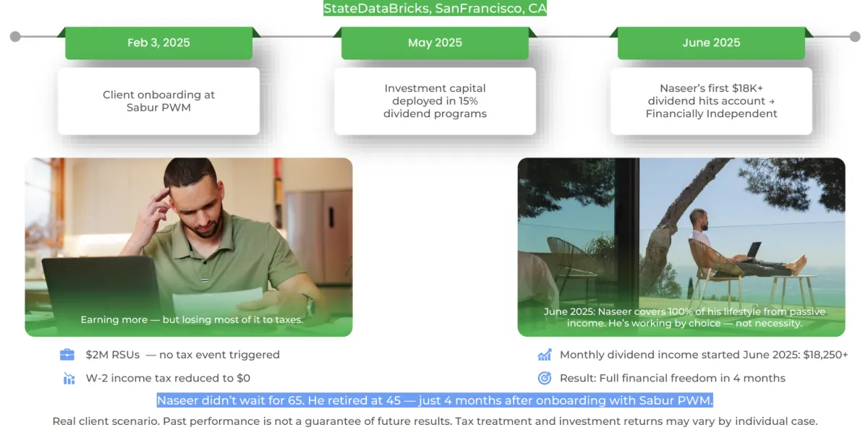
Task: Select the Feb 3, 2025 timeline label
Action: (158, 43)
